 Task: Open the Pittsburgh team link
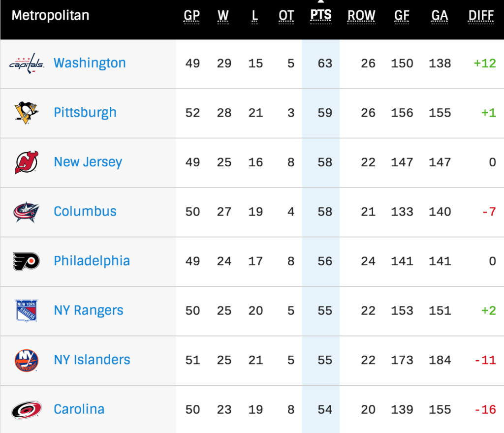pyautogui.click(x=85, y=113)
